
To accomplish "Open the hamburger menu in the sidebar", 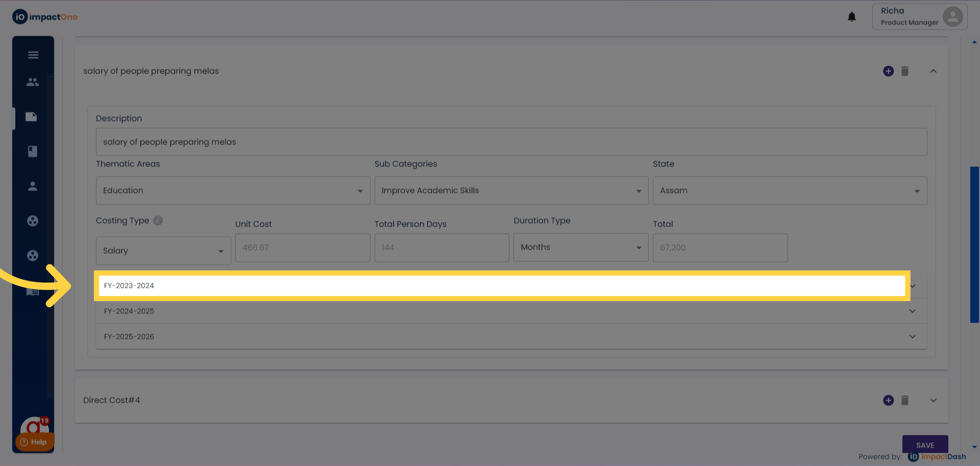I will (33, 55).
